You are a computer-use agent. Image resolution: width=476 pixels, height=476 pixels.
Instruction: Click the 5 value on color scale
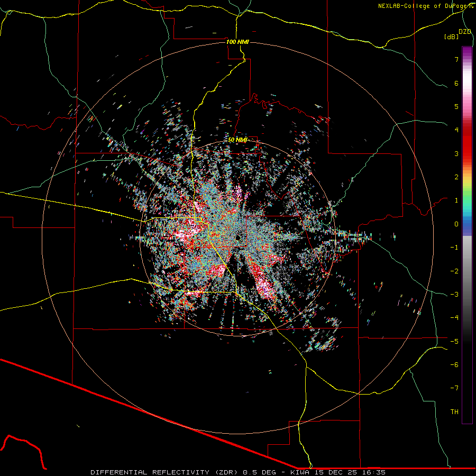(x=456, y=106)
